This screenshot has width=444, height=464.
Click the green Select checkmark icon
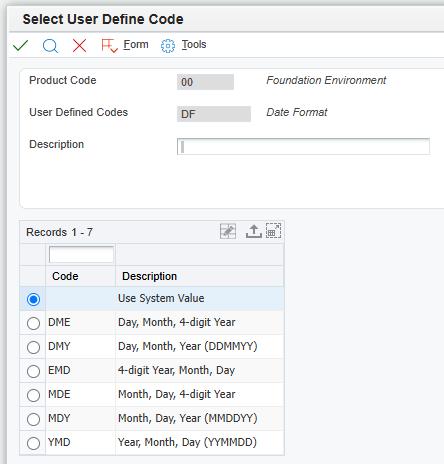pos(20,45)
